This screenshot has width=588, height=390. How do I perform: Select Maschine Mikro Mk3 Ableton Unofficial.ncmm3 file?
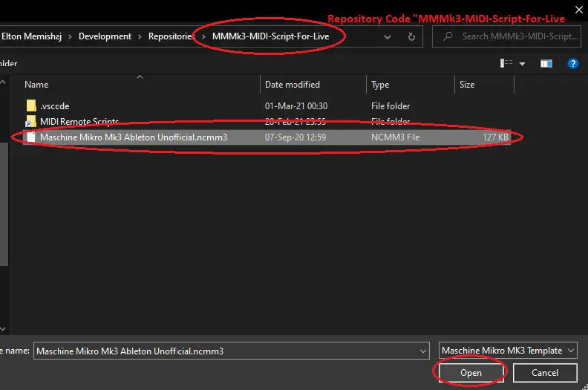[267, 137]
